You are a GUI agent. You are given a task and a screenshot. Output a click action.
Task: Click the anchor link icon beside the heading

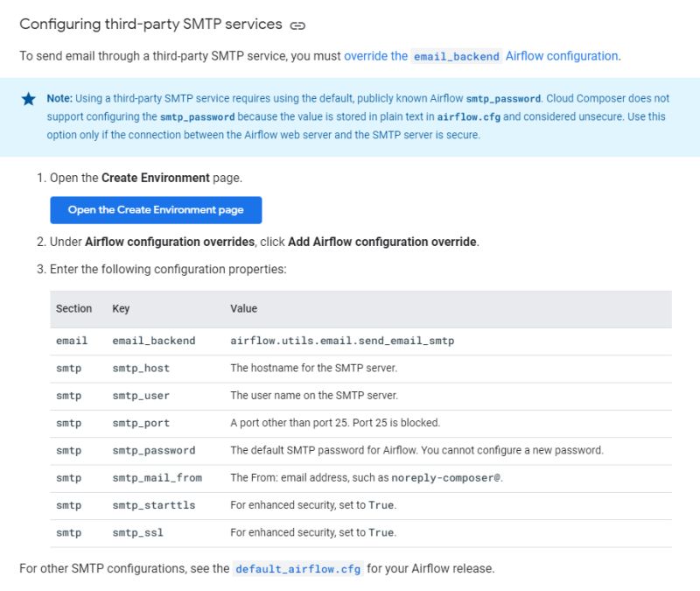[297, 25]
